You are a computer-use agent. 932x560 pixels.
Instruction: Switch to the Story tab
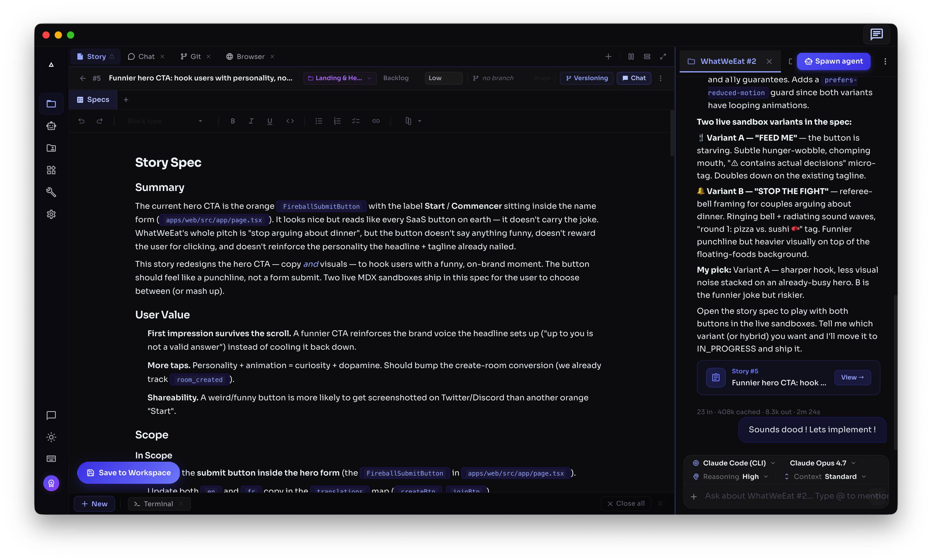click(95, 56)
